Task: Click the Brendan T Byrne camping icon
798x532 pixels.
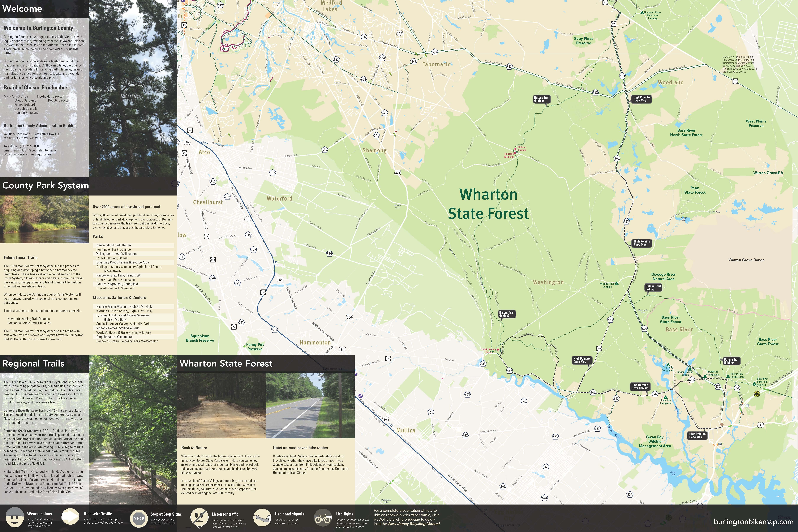Action: (642, 13)
